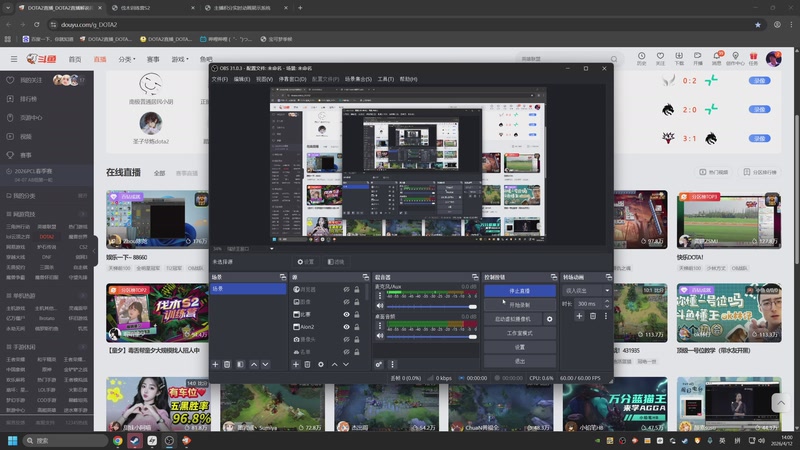Image resolution: width=800 pixels, height=450 pixels.
Task: Toggle visibility of Alon2 source
Action: click(x=346, y=327)
